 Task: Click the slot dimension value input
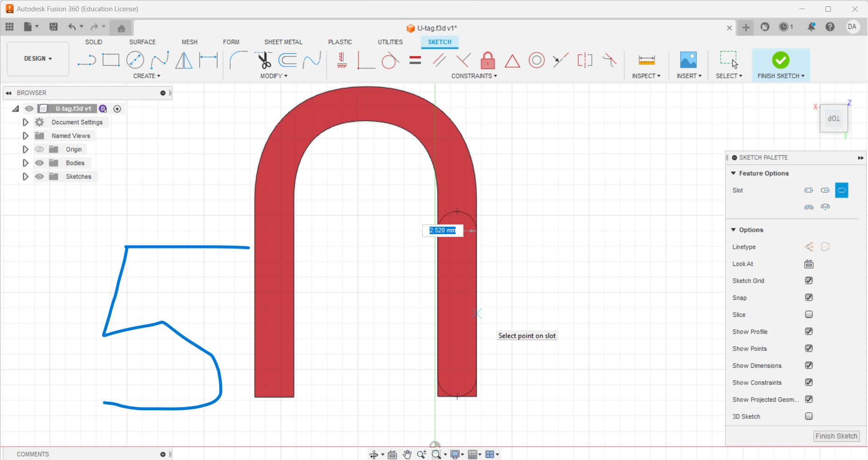pyautogui.click(x=443, y=230)
